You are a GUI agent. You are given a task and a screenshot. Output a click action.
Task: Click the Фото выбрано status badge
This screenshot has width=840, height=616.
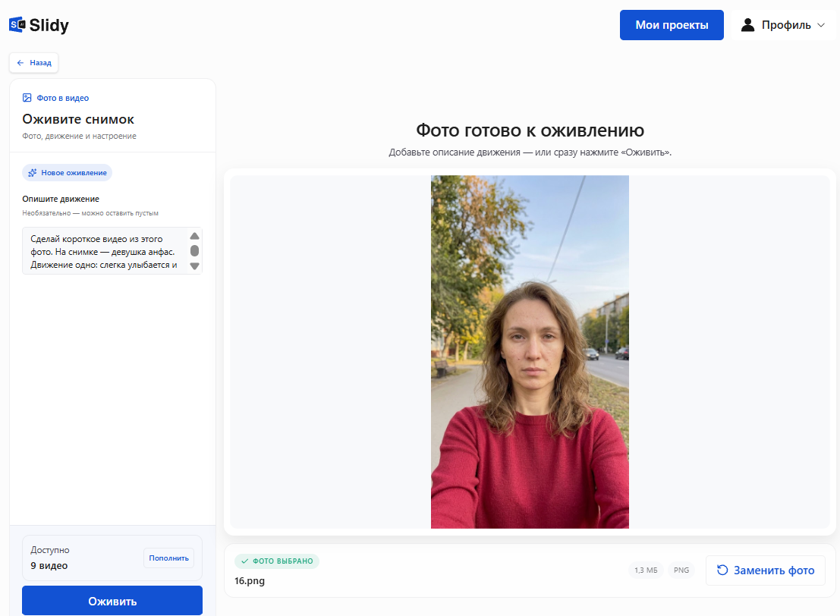pos(277,561)
